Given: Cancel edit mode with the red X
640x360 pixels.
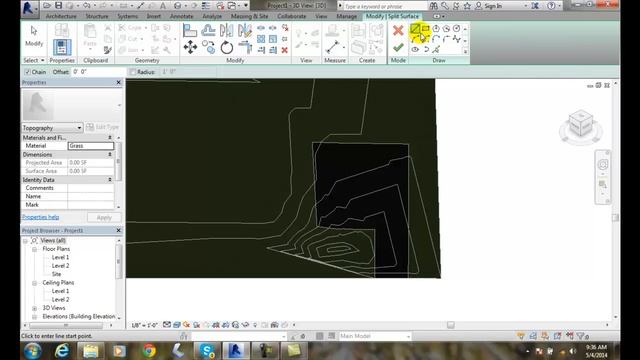Looking at the screenshot, I should point(398,31).
